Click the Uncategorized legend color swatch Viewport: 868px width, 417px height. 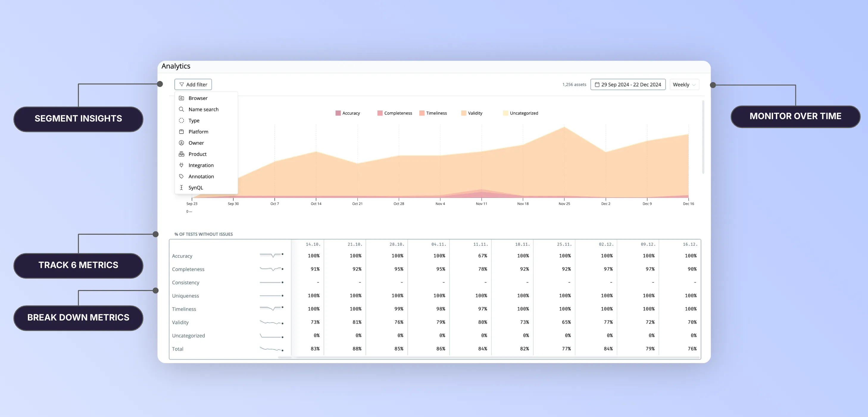(x=505, y=113)
